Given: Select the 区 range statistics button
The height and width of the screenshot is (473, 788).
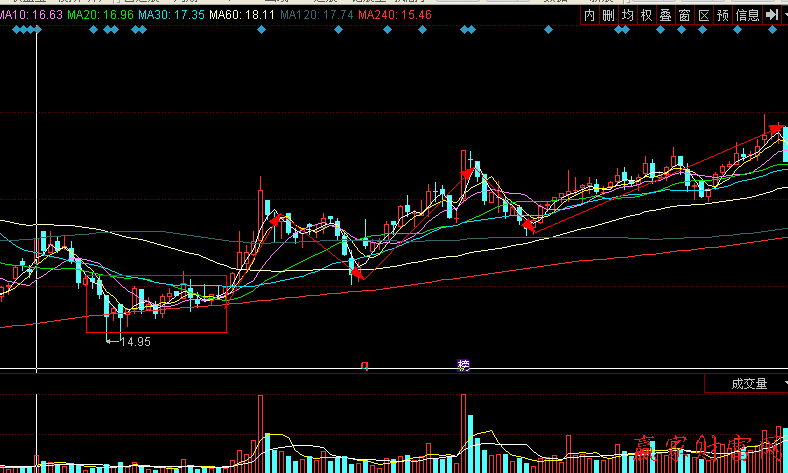Looking at the screenshot, I should click(x=703, y=16).
